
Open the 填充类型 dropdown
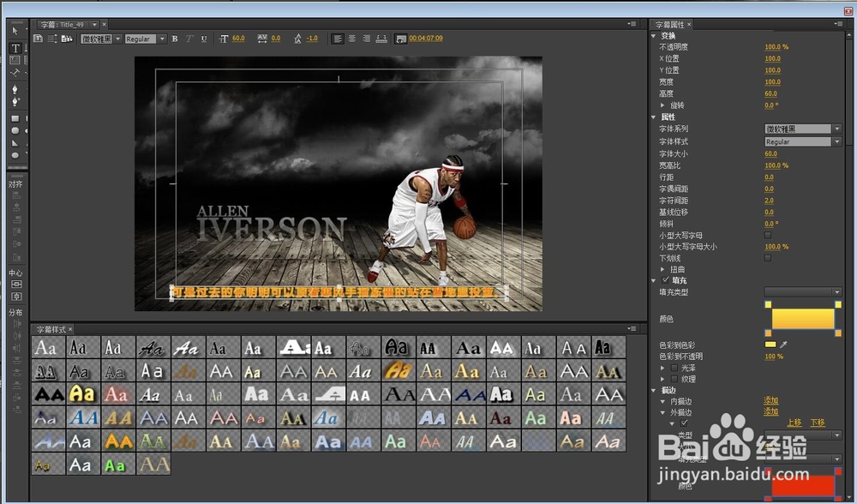point(803,292)
